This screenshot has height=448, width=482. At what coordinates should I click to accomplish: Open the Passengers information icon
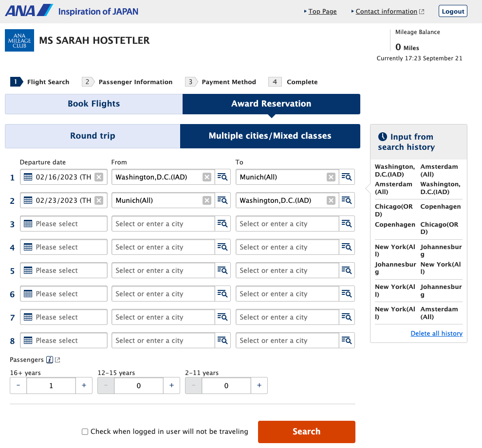(50, 359)
